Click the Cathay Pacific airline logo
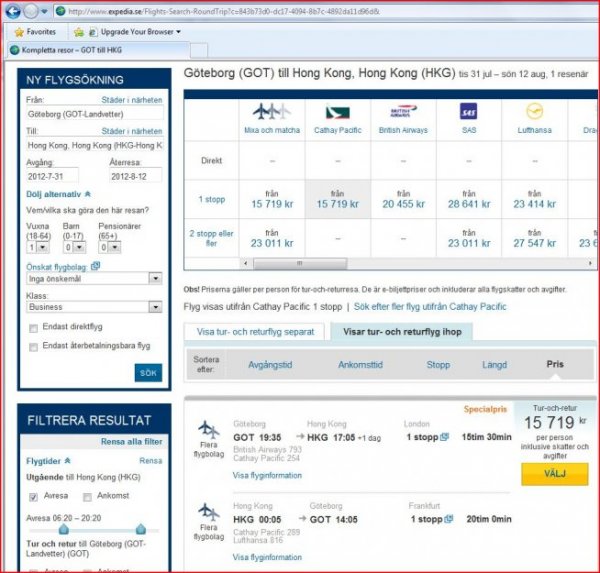The image size is (600, 573). click(337, 111)
